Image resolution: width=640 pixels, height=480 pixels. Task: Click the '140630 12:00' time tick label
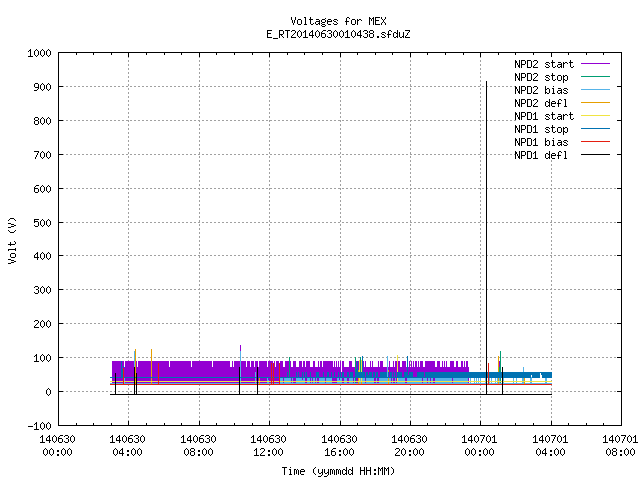pyautogui.click(x=269, y=446)
